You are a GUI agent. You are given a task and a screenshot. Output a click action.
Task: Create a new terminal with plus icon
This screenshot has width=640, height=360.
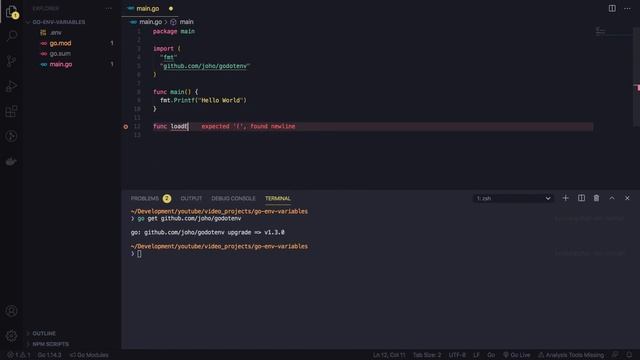[565, 198]
